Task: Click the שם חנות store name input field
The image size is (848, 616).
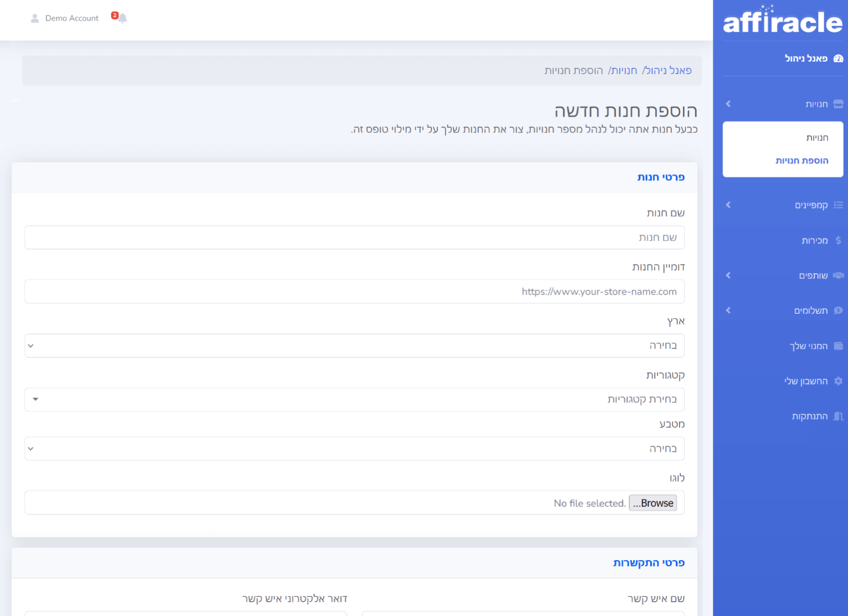Action: 354,237
